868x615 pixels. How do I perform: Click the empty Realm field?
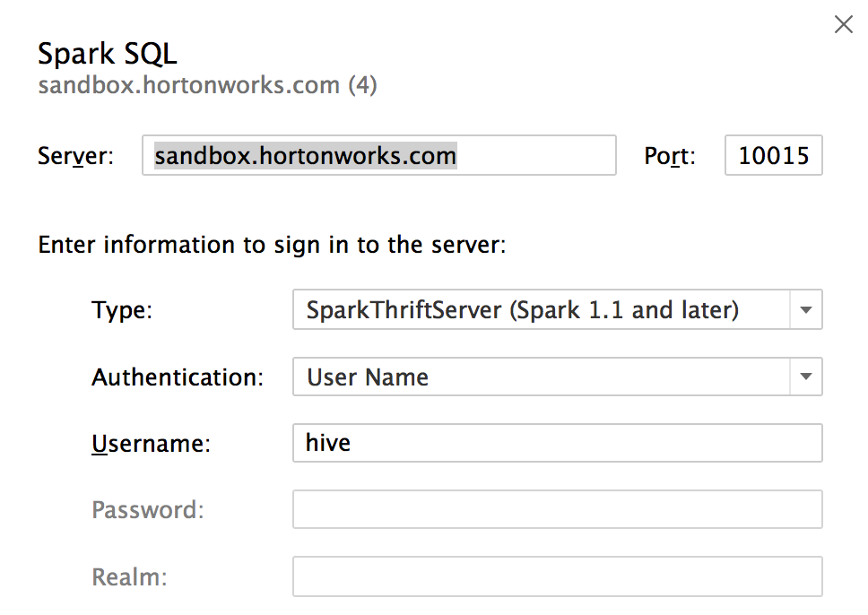[557, 576]
